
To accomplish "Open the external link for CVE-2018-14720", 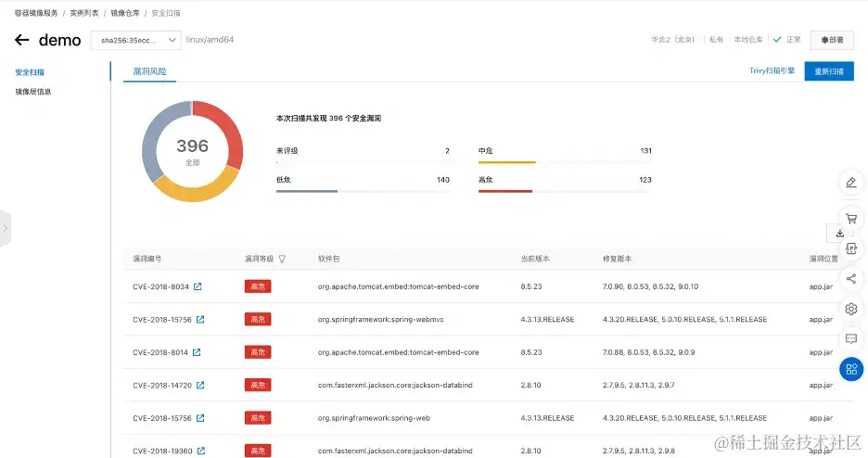I will pyautogui.click(x=200, y=385).
